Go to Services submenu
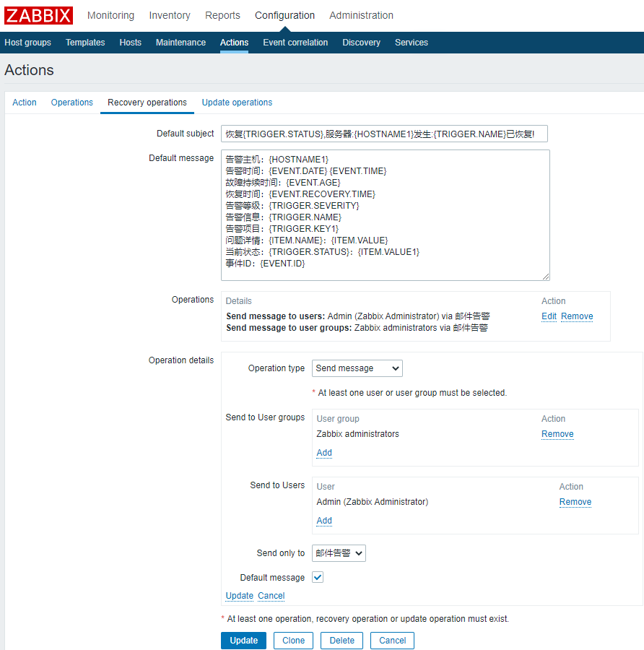Viewport: 644px width, 650px height. 412,43
